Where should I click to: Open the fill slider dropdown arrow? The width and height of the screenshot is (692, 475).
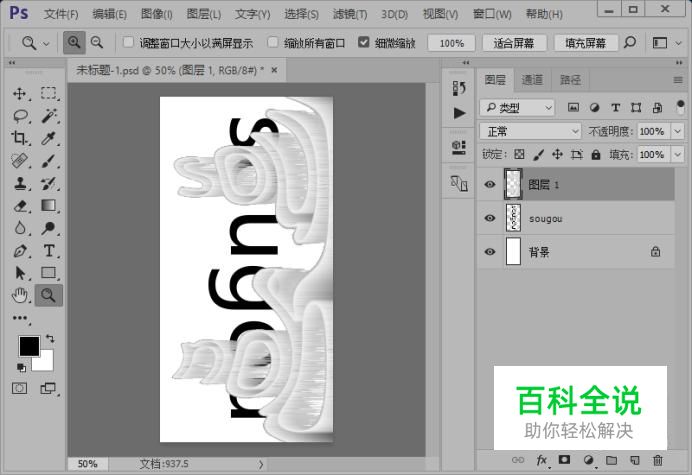(x=677, y=155)
